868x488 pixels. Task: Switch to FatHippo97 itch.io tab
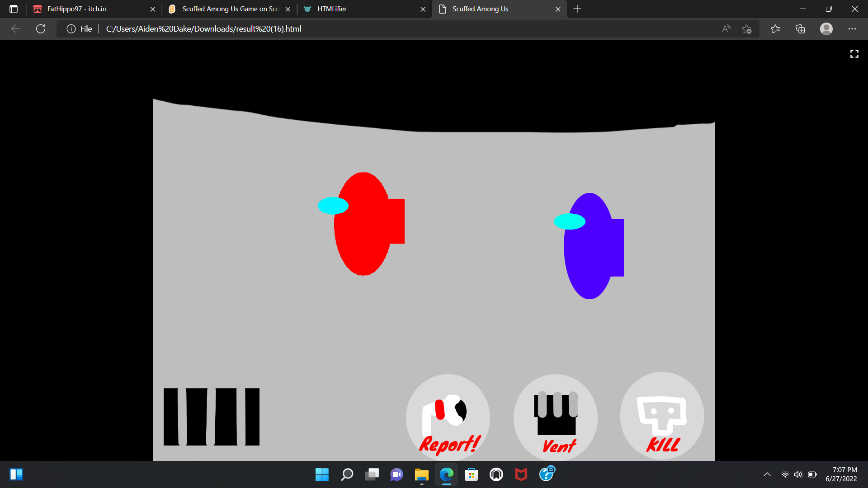[x=77, y=9]
